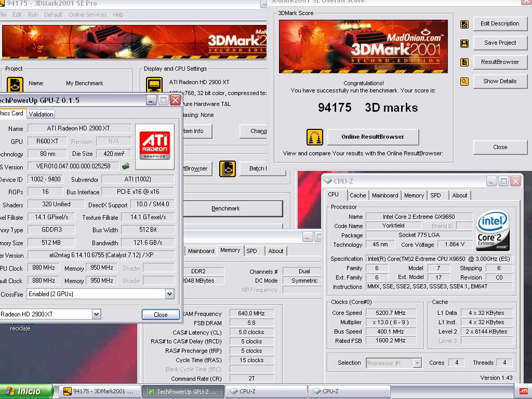
Task: Click the Edit Description button
Action: coord(500,24)
